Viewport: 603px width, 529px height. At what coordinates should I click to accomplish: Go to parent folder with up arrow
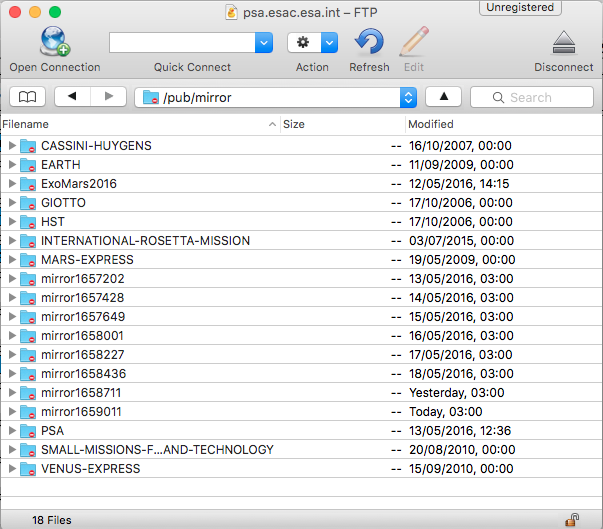(443, 96)
